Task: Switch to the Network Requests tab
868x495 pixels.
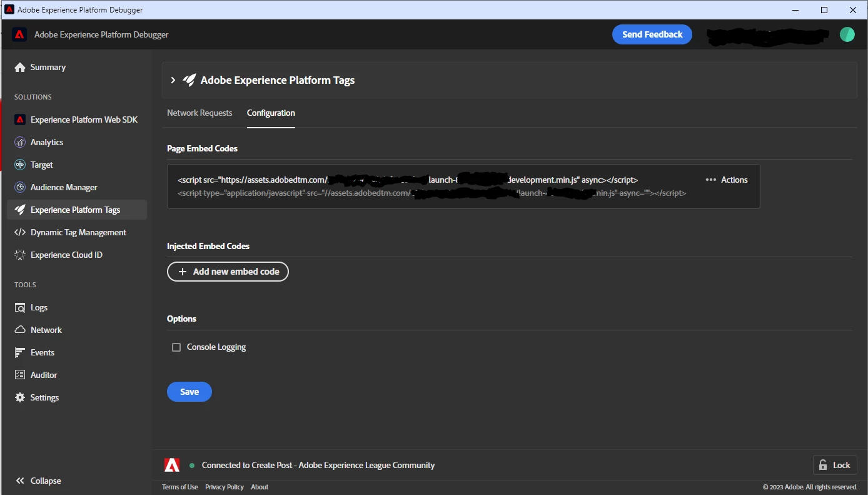Action: point(199,113)
